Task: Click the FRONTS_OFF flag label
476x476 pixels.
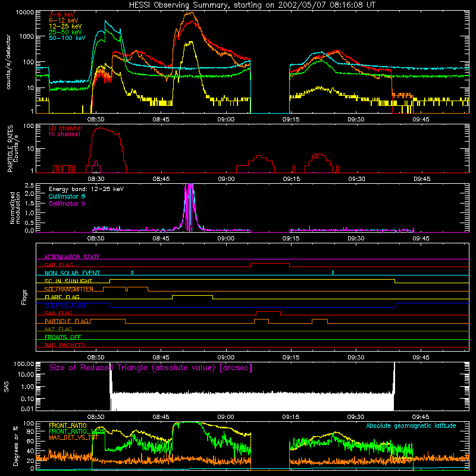Action: [x=63, y=337]
